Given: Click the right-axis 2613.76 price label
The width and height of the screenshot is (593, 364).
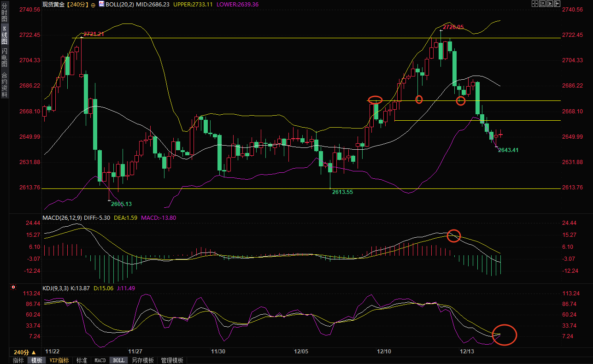Looking at the screenshot, I should 573,188.
